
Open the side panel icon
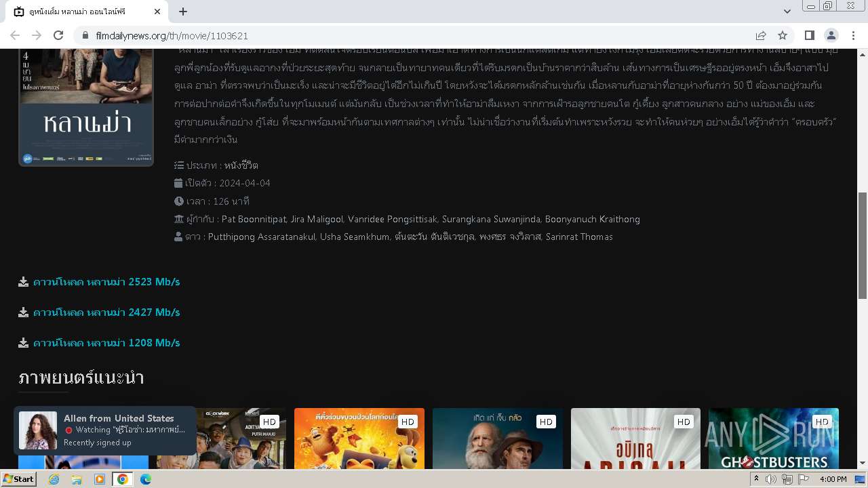809,35
